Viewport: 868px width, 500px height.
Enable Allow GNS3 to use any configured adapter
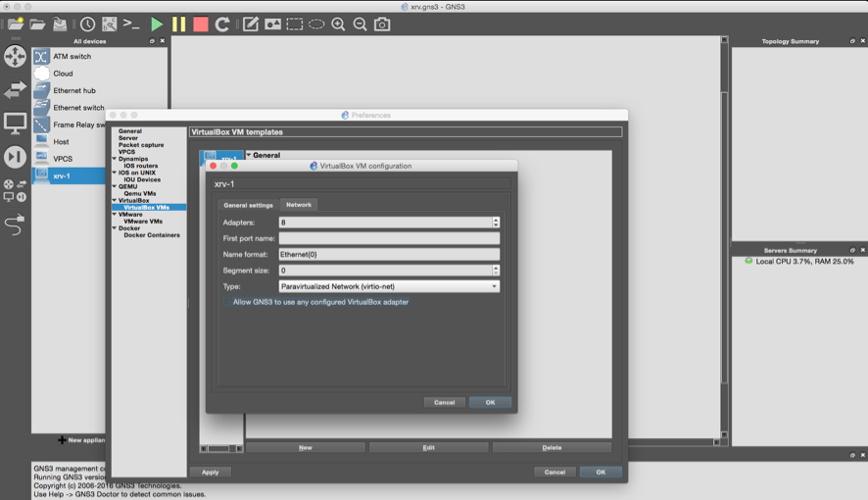pos(227,302)
